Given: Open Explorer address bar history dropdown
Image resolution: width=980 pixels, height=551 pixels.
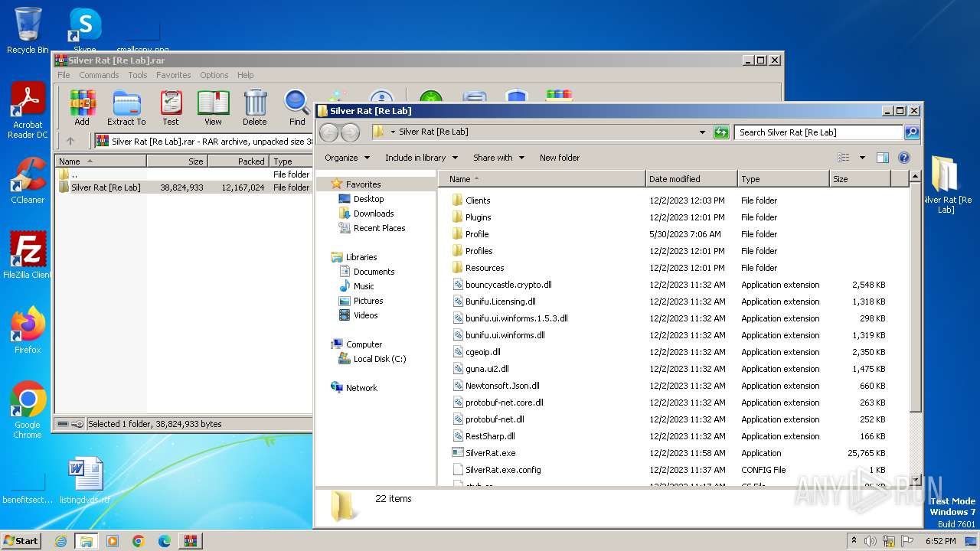Looking at the screenshot, I should (x=702, y=132).
